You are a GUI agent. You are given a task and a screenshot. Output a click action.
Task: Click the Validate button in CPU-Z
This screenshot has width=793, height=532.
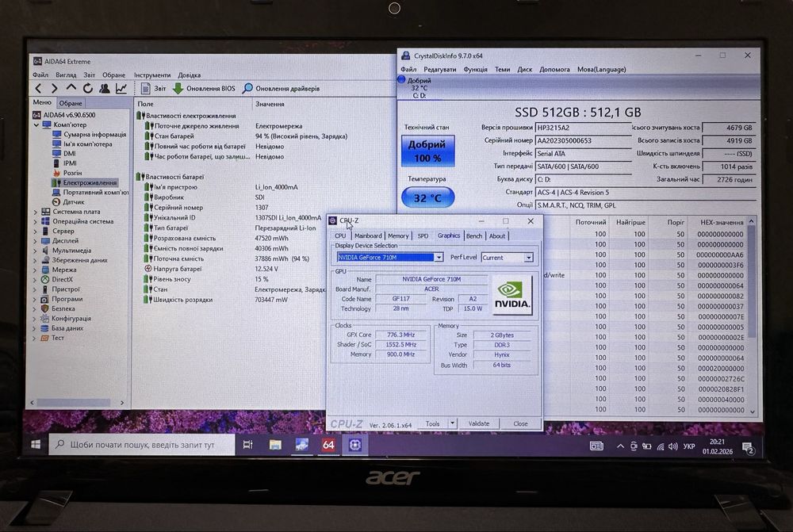pyautogui.click(x=478, y=424)
